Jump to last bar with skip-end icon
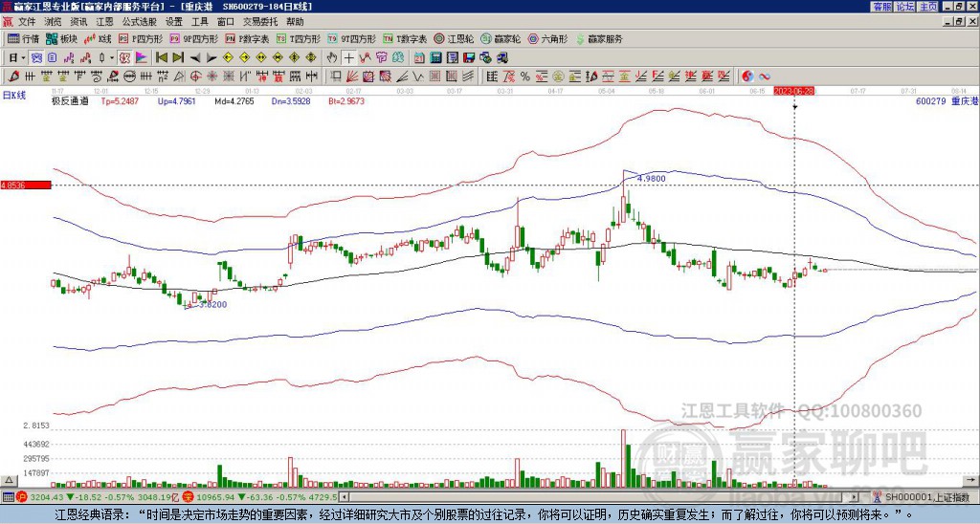This screenshot has width=980, height=524. tap(178, 57)
